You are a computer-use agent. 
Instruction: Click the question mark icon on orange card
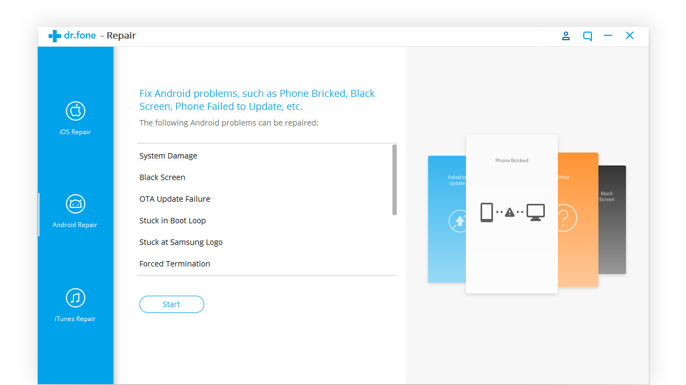pyautogui.click(x=567, y=218)
